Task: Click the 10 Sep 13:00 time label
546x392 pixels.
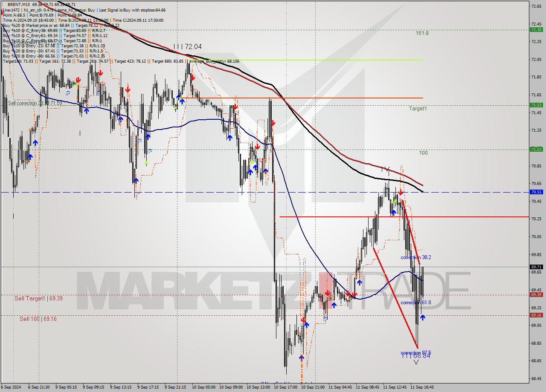Action: click(x=258, y=387)
